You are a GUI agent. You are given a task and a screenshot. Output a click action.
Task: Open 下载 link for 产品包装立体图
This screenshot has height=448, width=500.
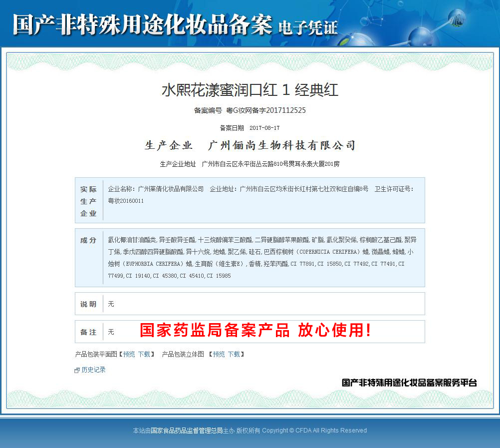point(234,354)
